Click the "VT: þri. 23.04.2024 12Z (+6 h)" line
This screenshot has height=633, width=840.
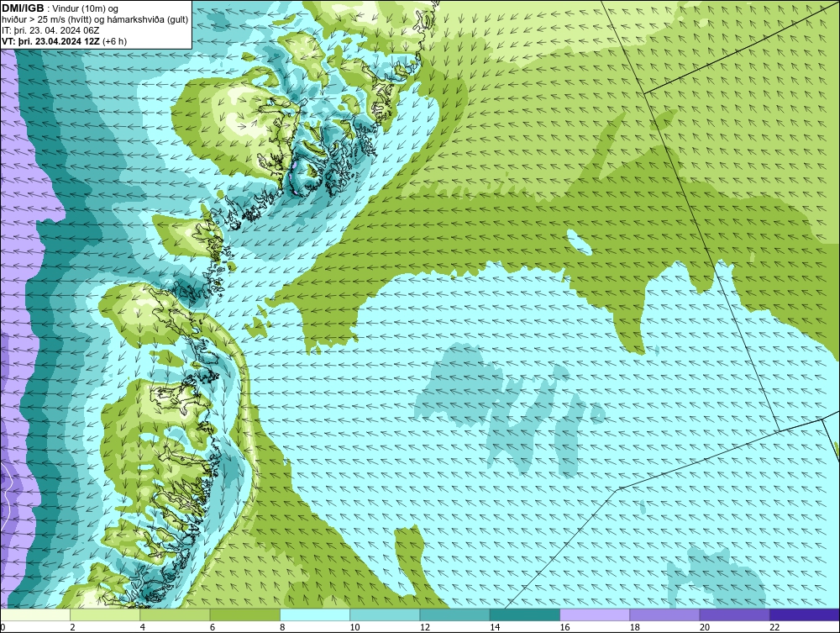point(65,41)
